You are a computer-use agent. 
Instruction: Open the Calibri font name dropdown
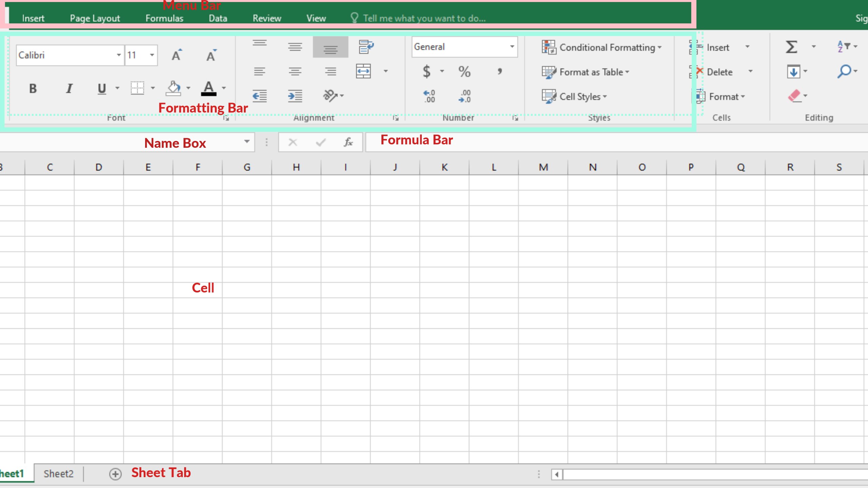tap(119, 55)
